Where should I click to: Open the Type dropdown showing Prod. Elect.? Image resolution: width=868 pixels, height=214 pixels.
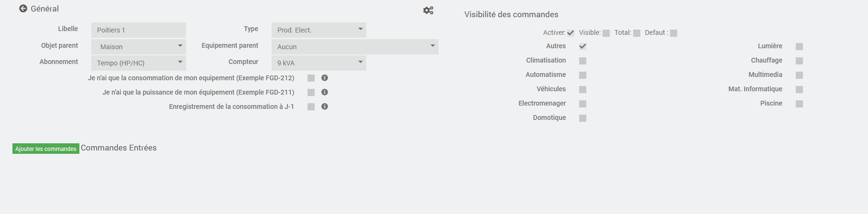pyautogui.click(x=319, y=30)
